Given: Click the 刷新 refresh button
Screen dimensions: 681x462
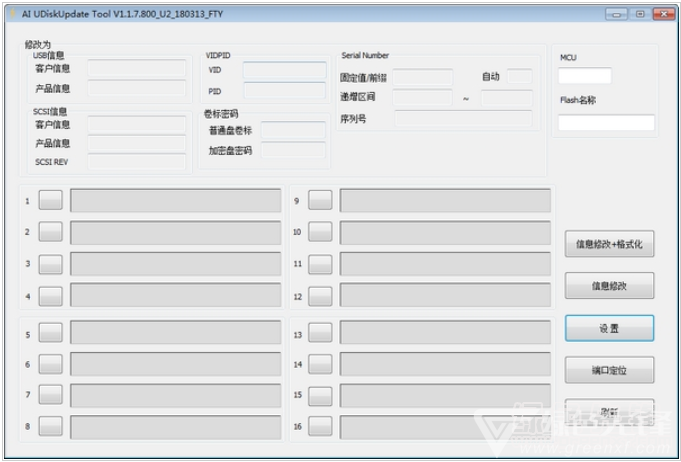Looking at the screenshot, I should pos(609,412).
